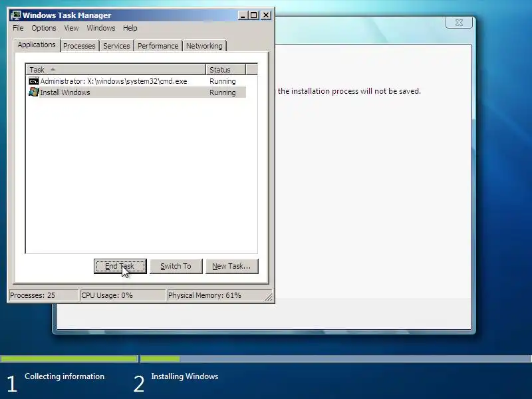532x399 pixels.
Task: Click the Task Manager resize grip corner
Action: pyautogui.click(x=269, y=297)
